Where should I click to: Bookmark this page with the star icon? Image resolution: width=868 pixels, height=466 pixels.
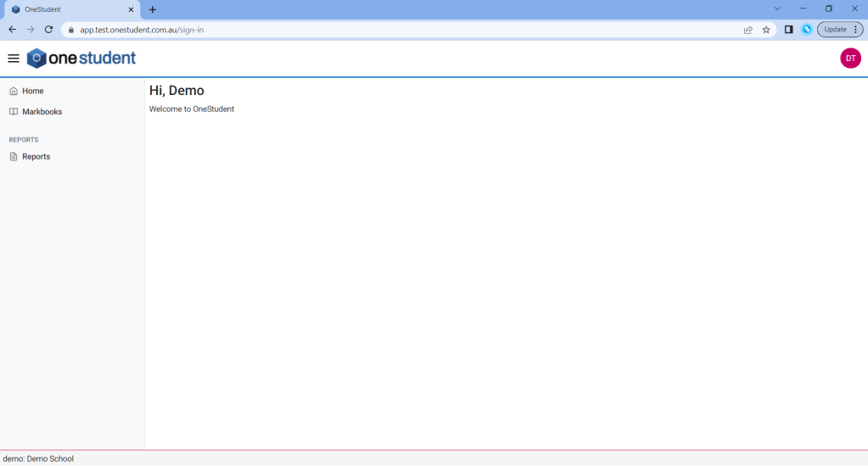point(766,30)
